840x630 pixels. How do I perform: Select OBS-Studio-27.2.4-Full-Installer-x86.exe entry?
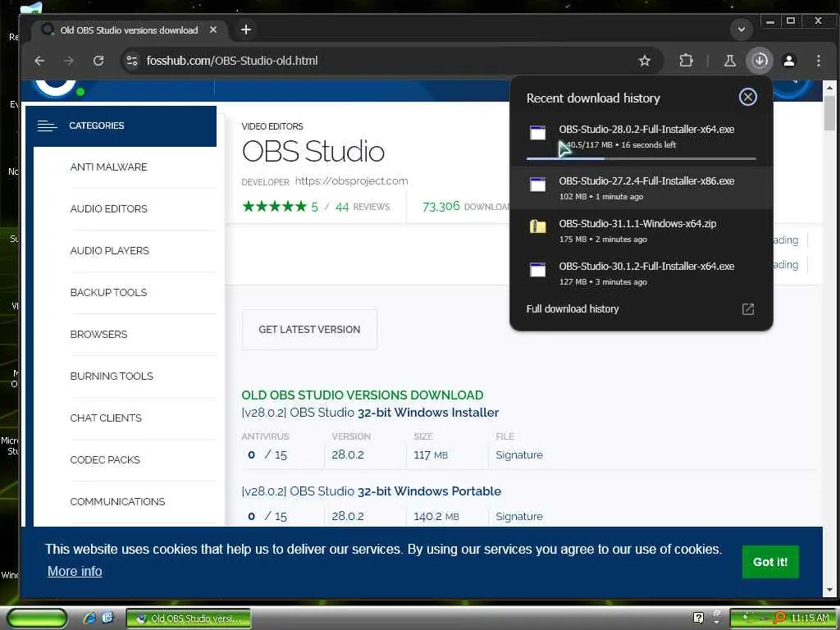point(641,188)
